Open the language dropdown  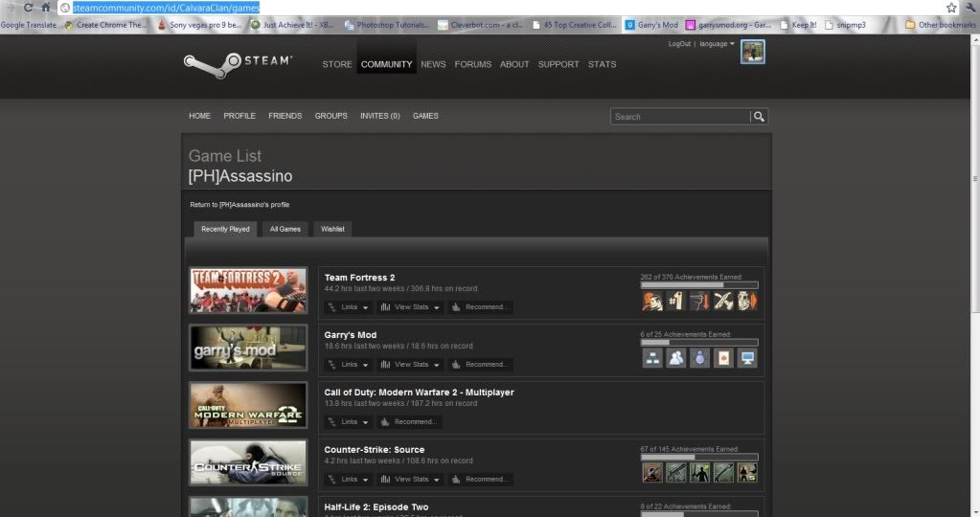tap(717, 44)
